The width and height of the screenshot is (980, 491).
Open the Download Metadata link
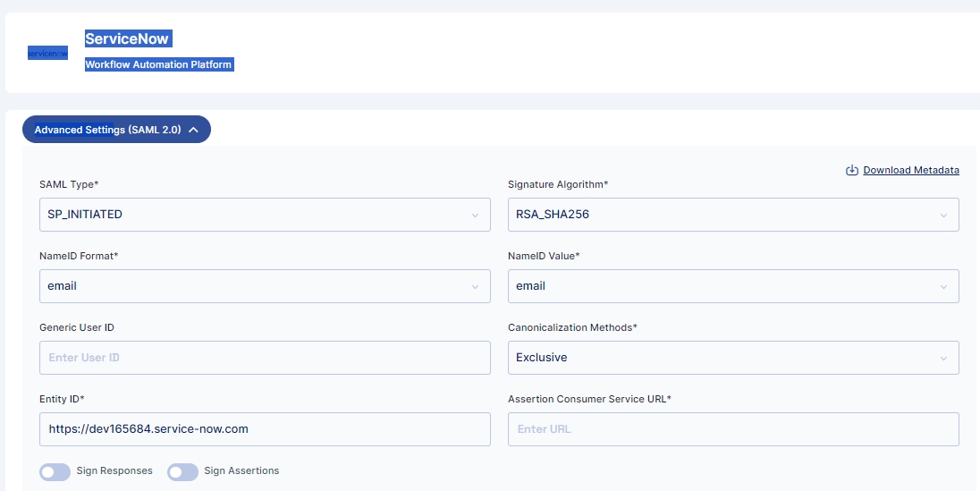(910, 170)
